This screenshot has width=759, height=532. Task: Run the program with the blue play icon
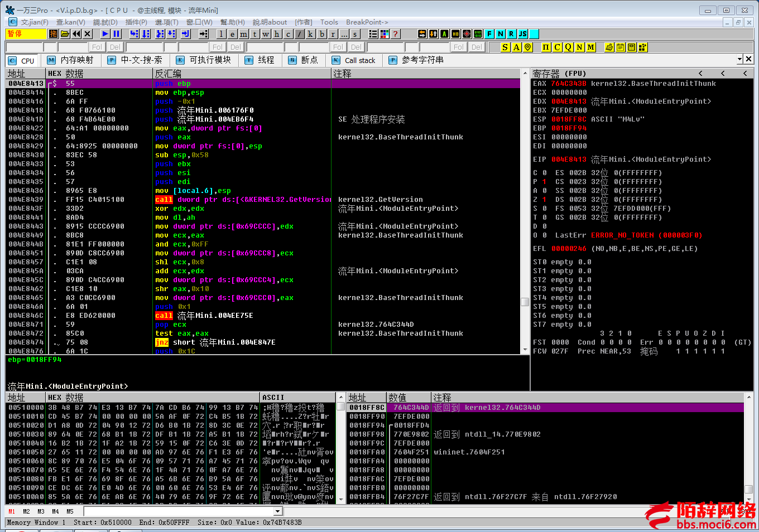point(105,33)
